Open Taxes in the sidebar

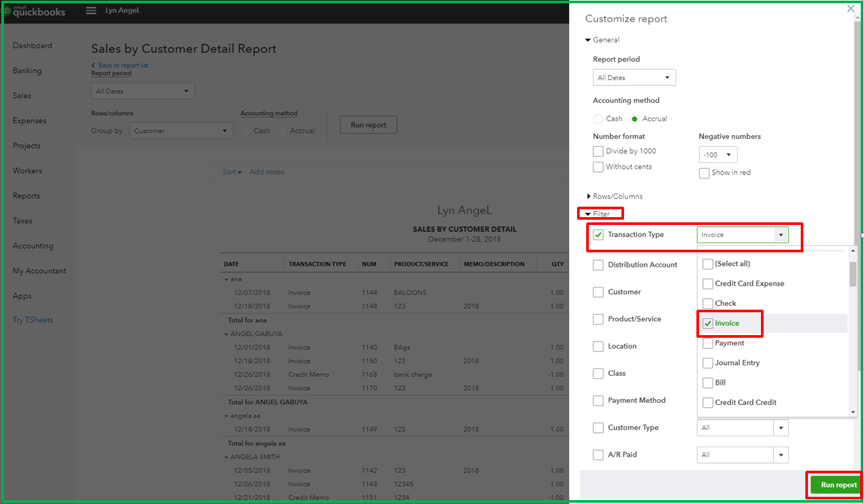click(22, 221)
